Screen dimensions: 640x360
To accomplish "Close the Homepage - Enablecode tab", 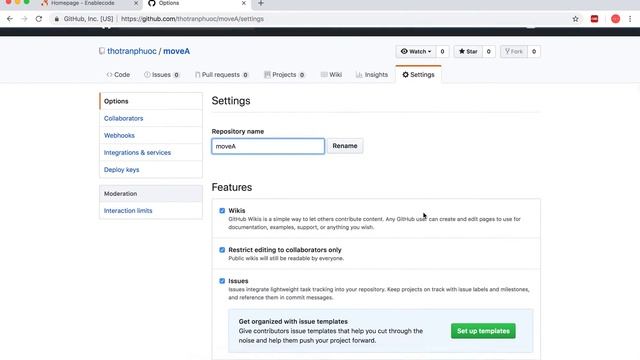I will pos(136,3).
